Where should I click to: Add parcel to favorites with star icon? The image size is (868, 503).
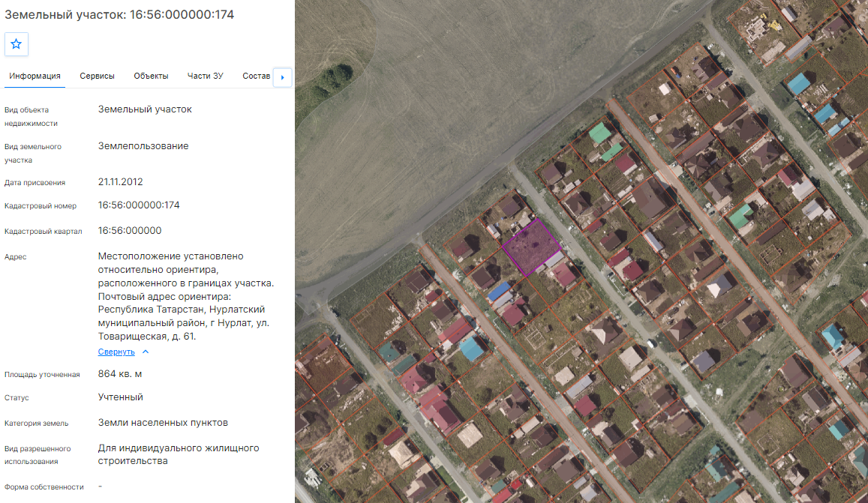tap(17, 44)
